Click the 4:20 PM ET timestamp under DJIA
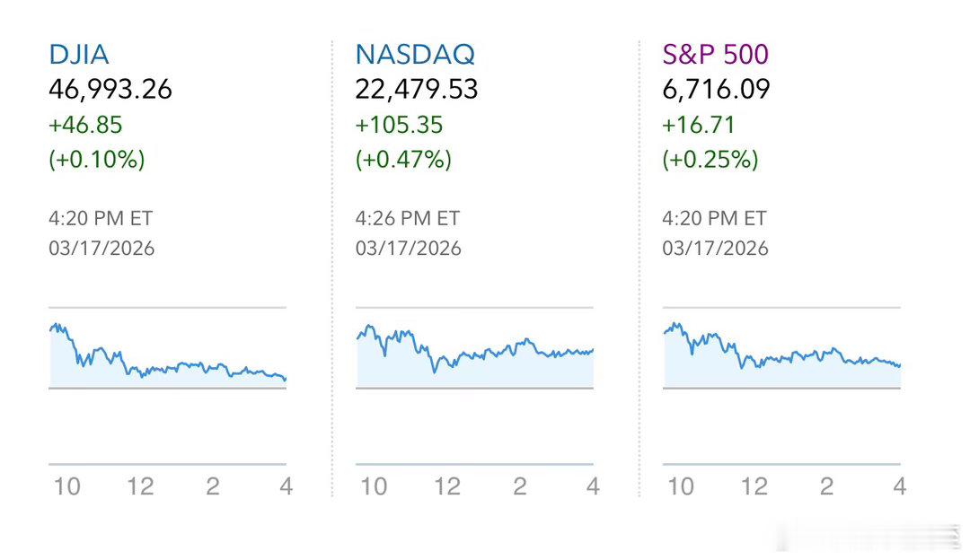 (x=101, y=218)
